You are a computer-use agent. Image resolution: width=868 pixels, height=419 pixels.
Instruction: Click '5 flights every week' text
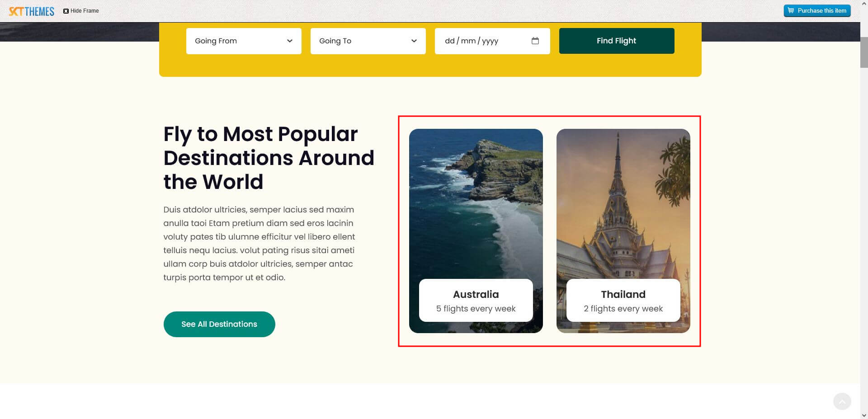coord(476,309)
